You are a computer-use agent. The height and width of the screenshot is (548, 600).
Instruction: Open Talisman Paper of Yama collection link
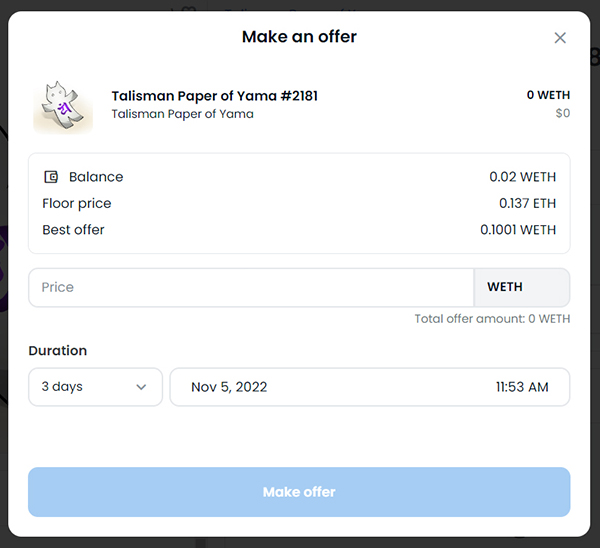pos(183,114)
